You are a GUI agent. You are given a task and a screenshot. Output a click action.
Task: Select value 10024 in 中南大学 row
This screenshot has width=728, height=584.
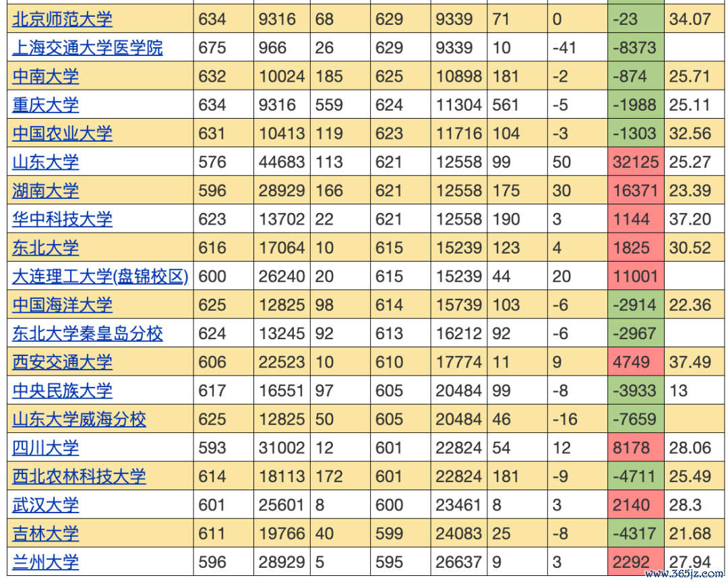click(x=281, y=76)
